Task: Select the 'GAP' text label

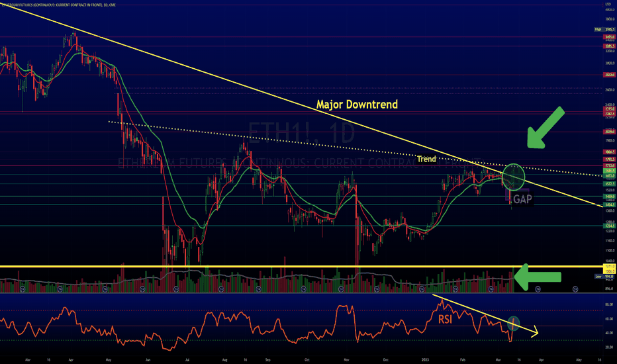Action: pos(522,199)
